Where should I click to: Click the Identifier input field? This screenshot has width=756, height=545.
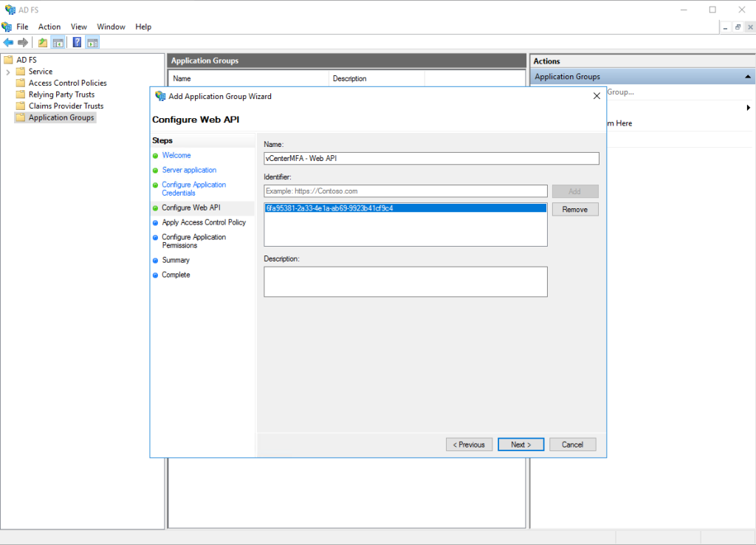(x=405, y=191)
